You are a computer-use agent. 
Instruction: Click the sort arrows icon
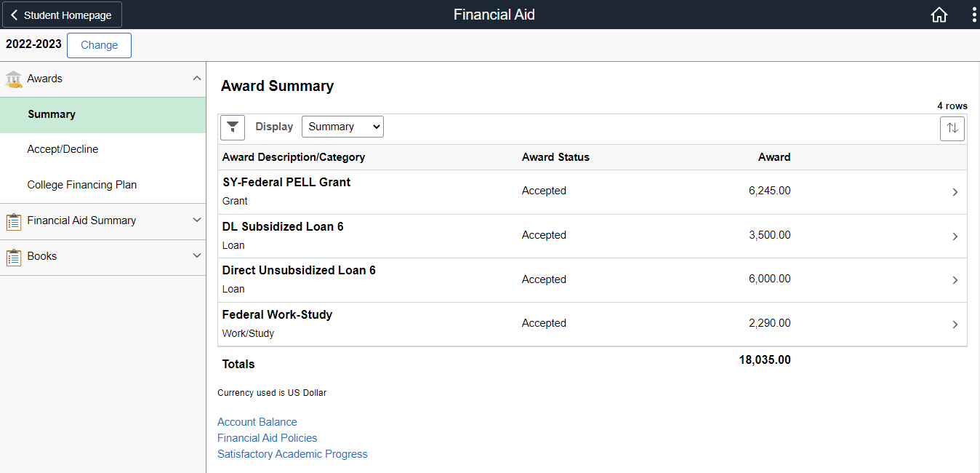click(952, 129)
